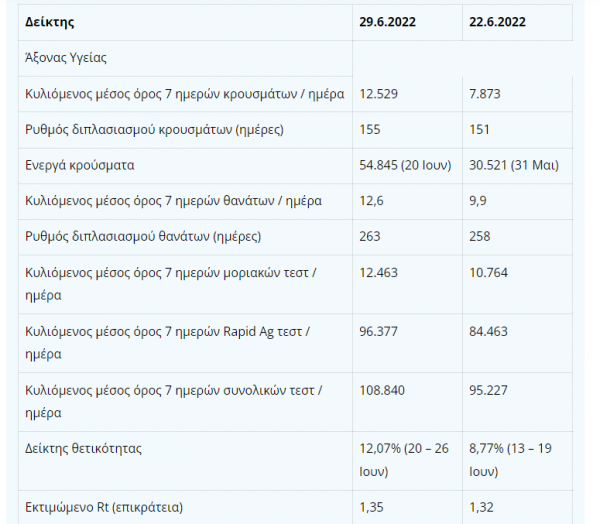Select the 29.6.2022 column header

[387, 21]
